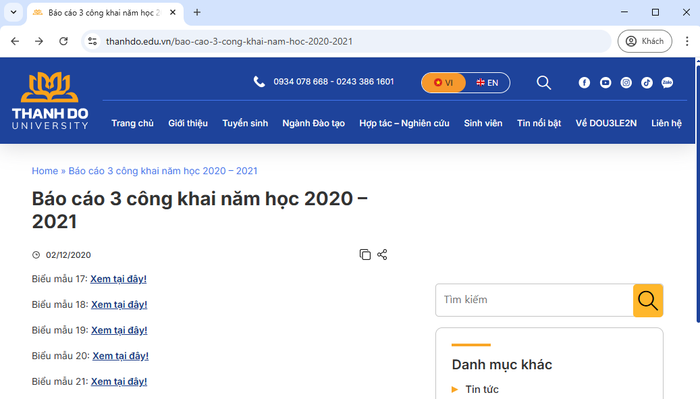The image size is (700, 399).
Task: Open Biểu mẫu 20 Xem tại đây link
Action: coord(121,356)
